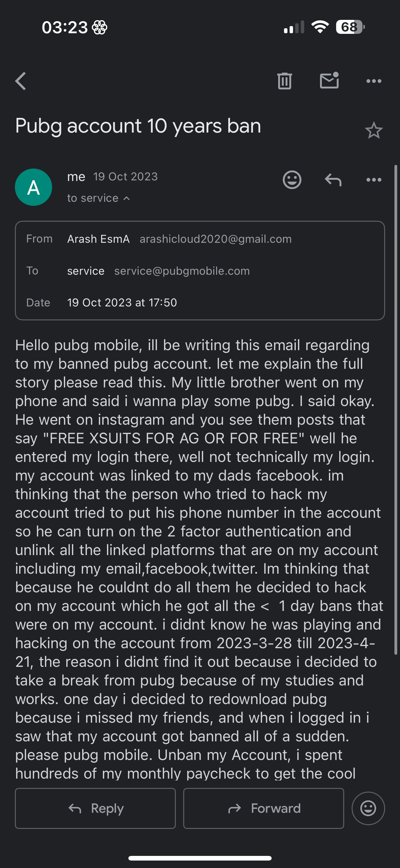The height and width of the screenshot is (868, 400).
Task: Delete this email with the trash icon
Action: pos(285,81)
